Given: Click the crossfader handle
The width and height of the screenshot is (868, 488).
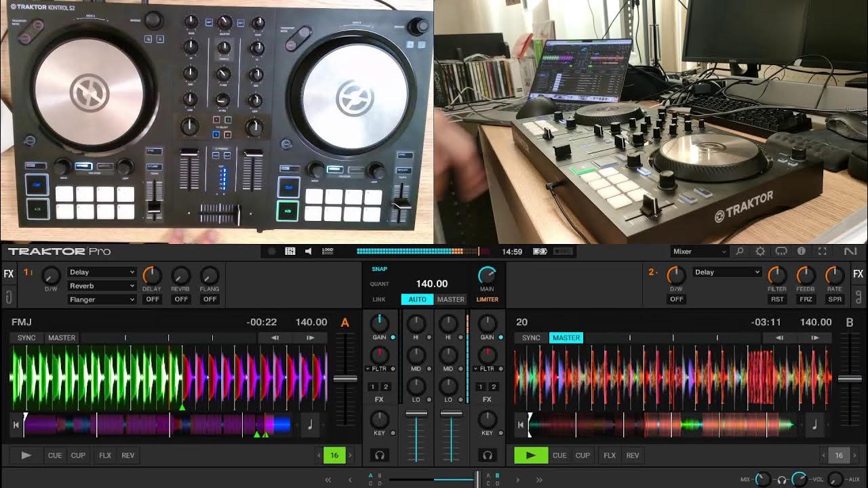Looking at the screenshot, I should 478,480.
